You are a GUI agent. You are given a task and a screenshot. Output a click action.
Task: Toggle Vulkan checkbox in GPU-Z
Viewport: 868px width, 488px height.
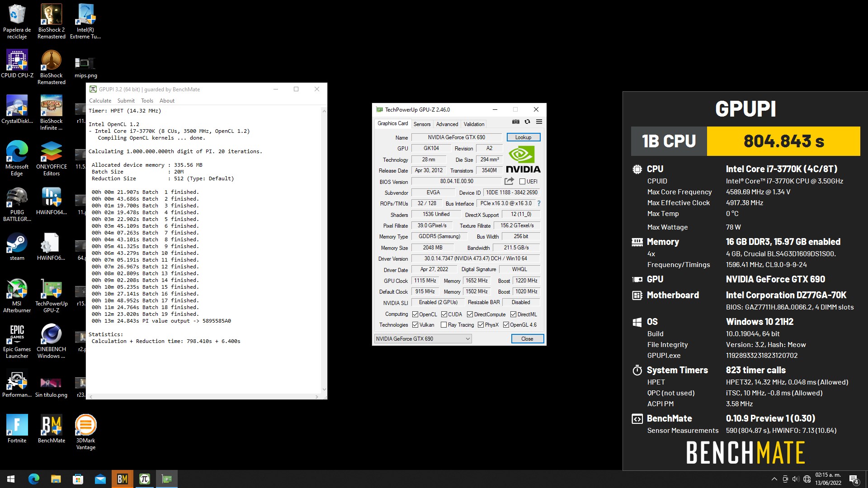click(x=415, y=325)
